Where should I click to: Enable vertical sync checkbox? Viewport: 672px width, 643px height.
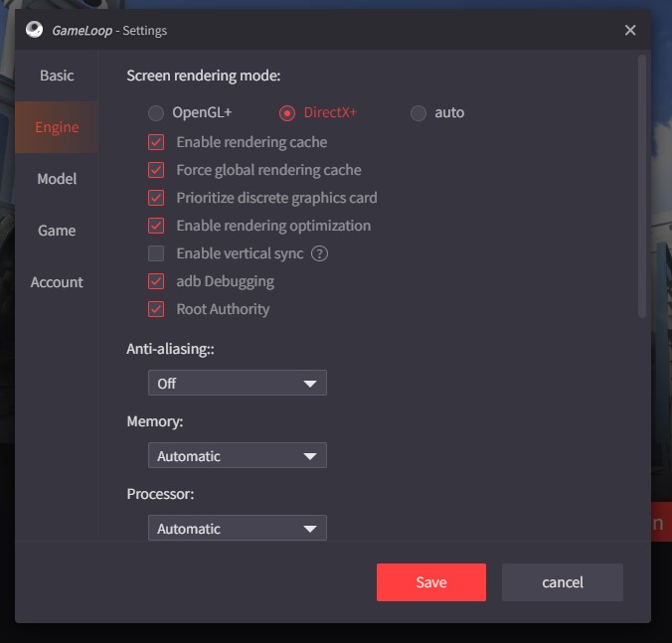(156, 253)
